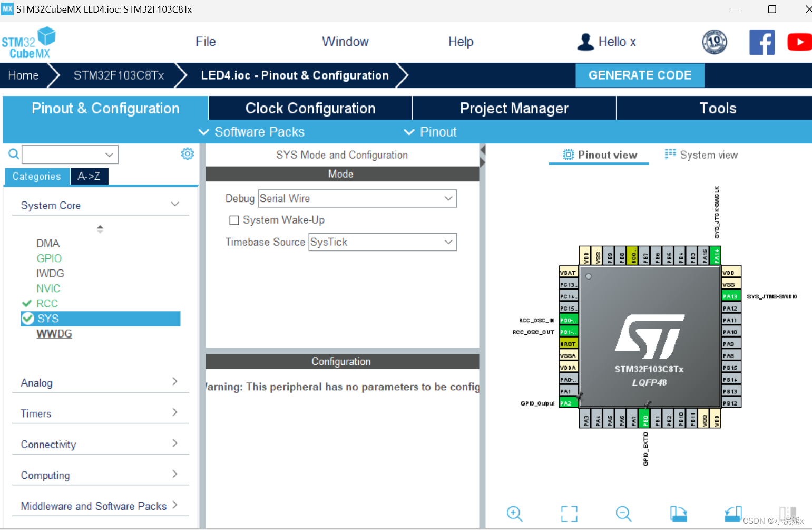Select WWDG in the peripherals list
The width and height of the screenshot is (812, 530).
(x=54, y=333)
